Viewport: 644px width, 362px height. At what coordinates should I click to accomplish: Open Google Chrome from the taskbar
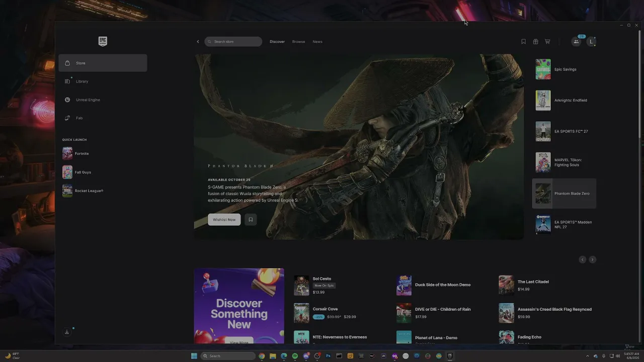click(262, 356)
